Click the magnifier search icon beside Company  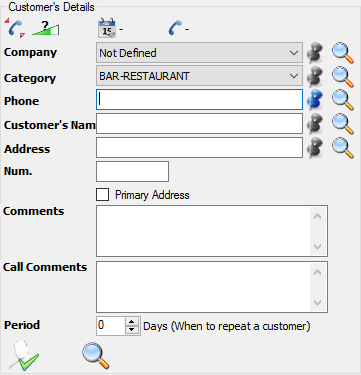(343, 53)
